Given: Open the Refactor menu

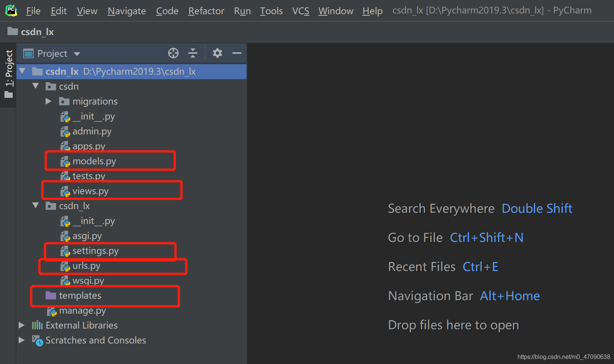Looking at the screenshot, I should 206,11.
